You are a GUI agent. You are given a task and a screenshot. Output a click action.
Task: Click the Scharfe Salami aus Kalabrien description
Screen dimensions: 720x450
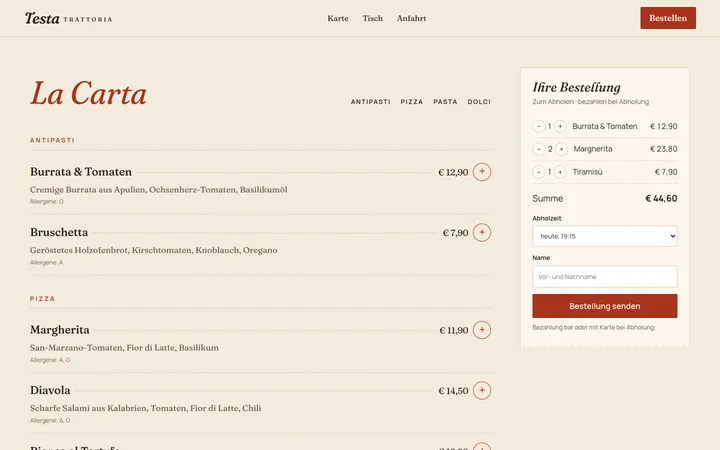tap(146, 408)
